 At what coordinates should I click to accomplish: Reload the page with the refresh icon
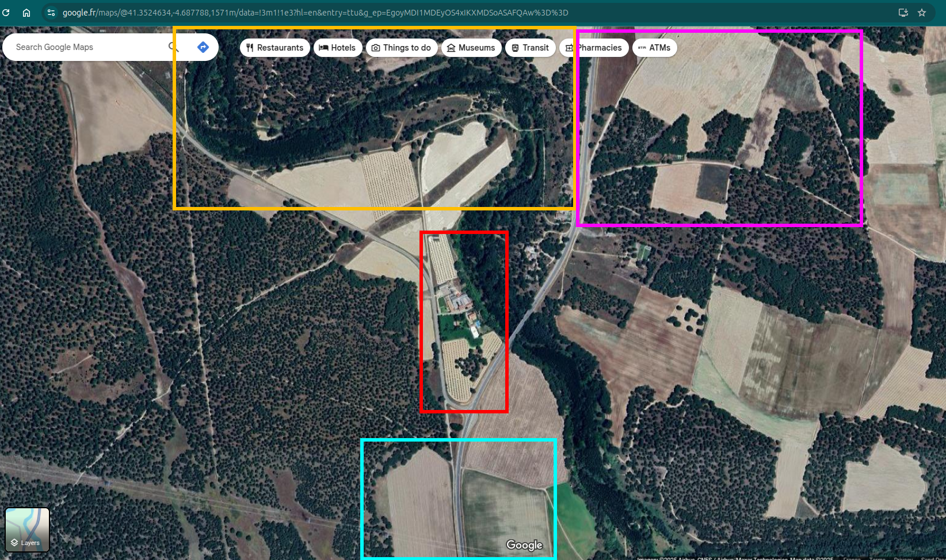6,12
